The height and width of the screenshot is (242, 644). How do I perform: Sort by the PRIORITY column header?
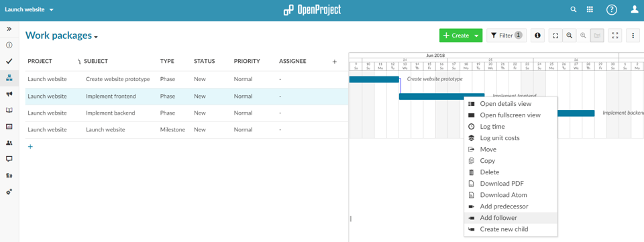(247, 61)
